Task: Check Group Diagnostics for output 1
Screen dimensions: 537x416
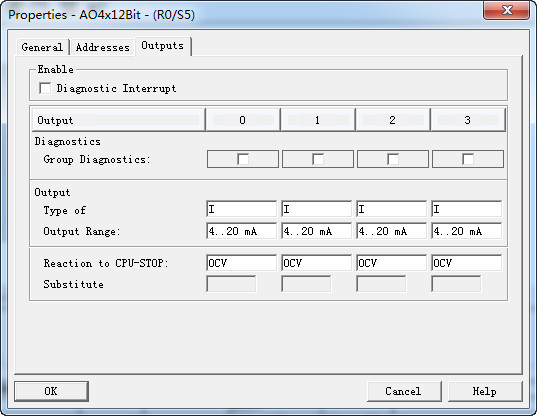Action: [318, 159]
